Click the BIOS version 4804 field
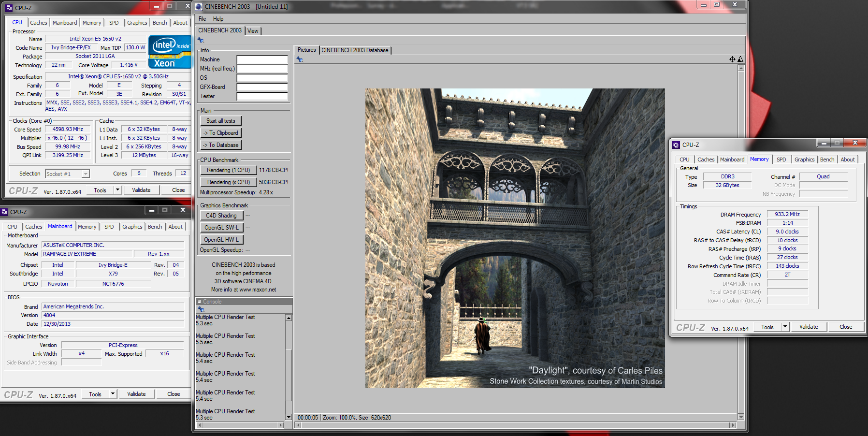Image resolution: width=868 pixels, height=436 pixels. click(113, 315)
